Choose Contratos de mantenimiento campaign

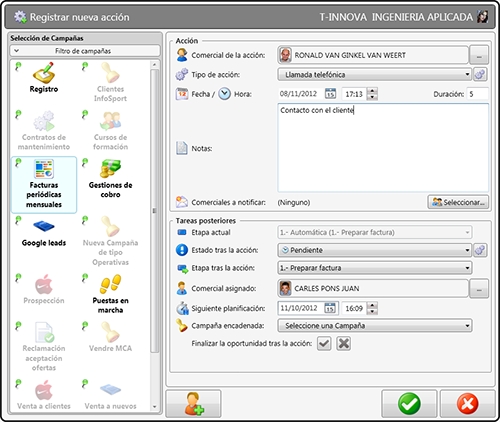[x=44, y=131]
